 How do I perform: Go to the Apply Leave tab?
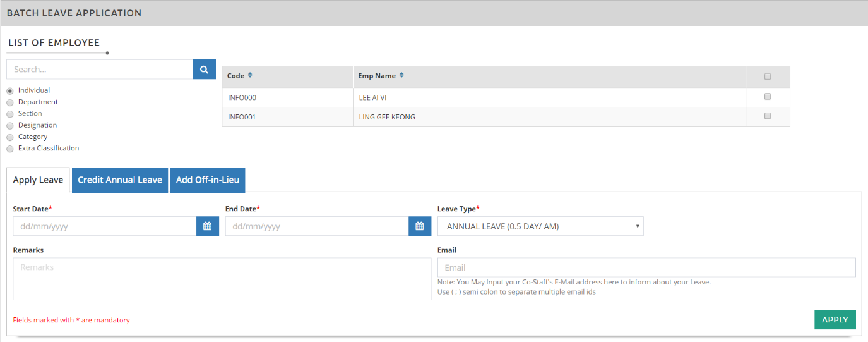pos(38,180)
